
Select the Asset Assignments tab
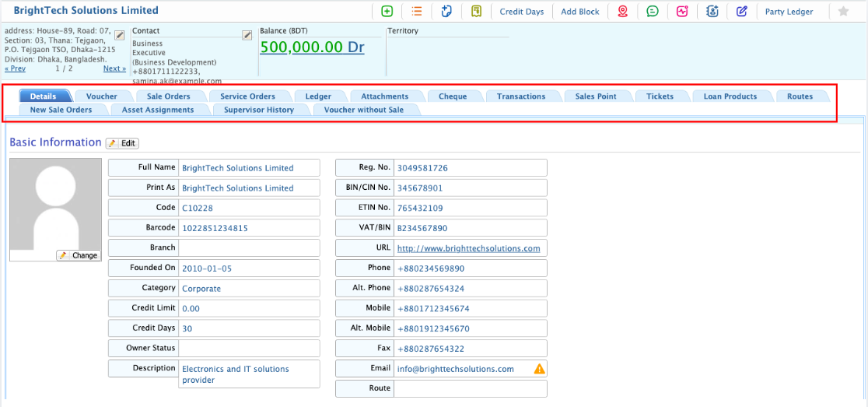click(x=158, y=110)
